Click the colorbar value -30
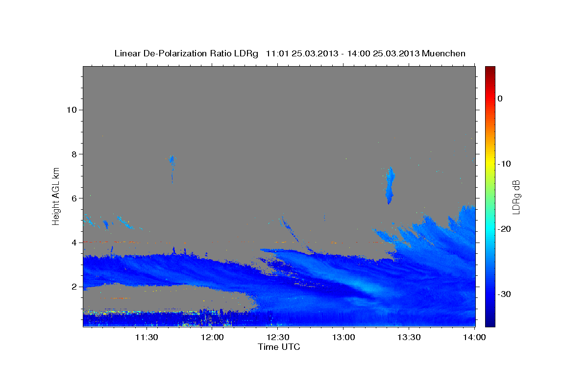588x392 pixels. (x=504, y=294)
